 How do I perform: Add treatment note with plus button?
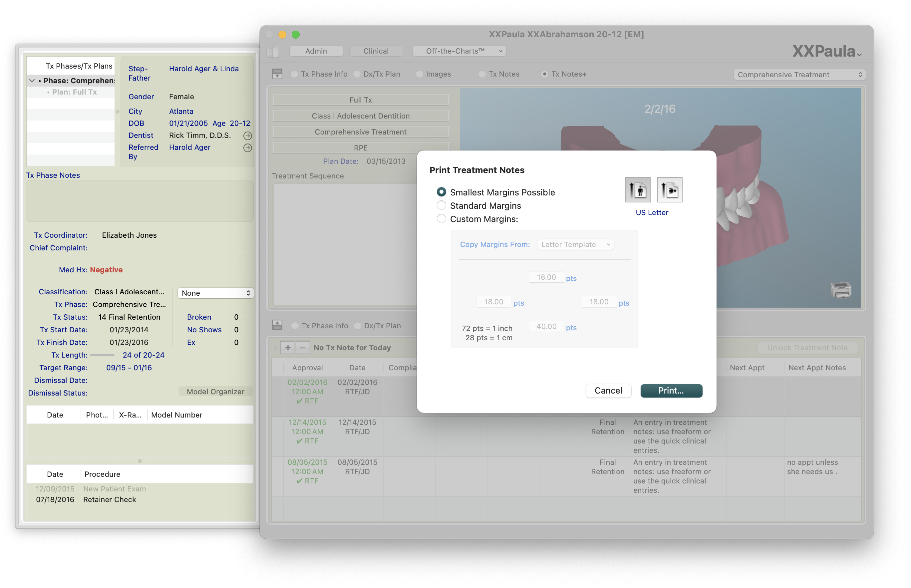coord(287,348)
